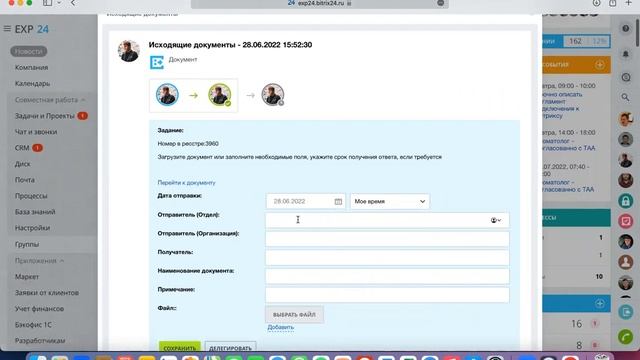Click the teal copy-window icon in right bar
Viewport: 640px width, 360px height.
tap(625, 312)
